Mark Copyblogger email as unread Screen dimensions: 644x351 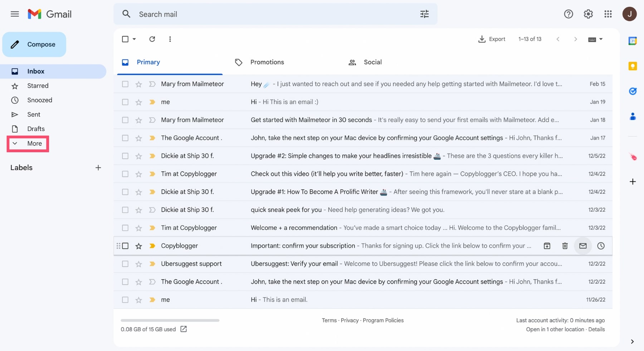583,246
